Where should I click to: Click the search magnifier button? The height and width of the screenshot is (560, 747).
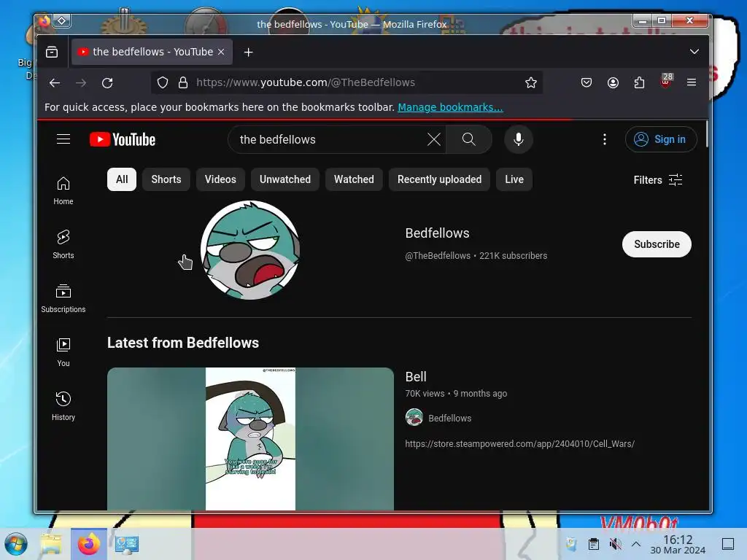point(469,139)
